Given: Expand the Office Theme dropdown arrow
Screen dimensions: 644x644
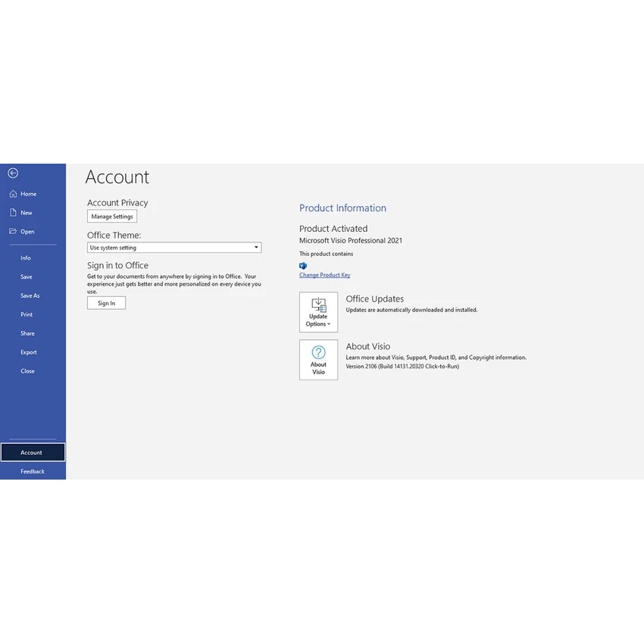Looking at the screenshot, I should click(256, 248).
